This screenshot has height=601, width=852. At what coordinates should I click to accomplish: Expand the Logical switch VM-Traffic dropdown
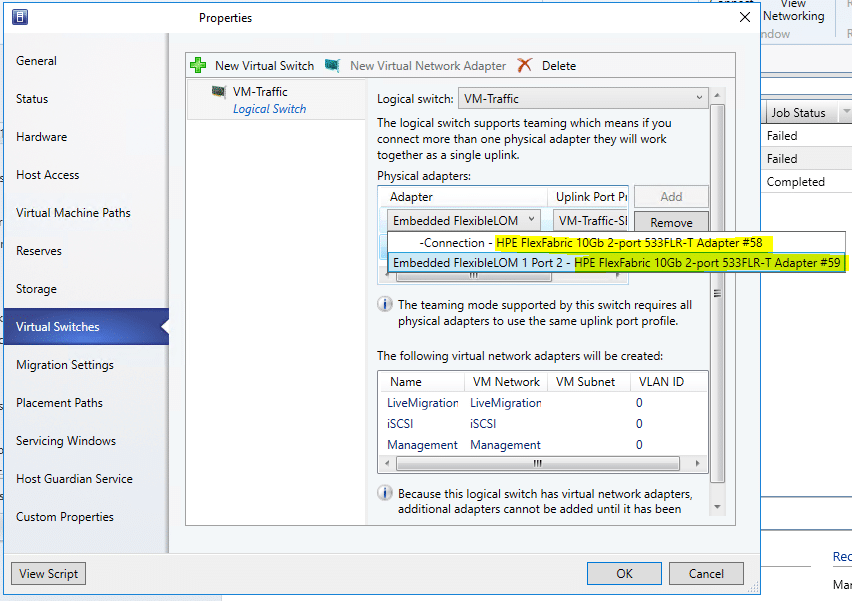coord(583,98)
